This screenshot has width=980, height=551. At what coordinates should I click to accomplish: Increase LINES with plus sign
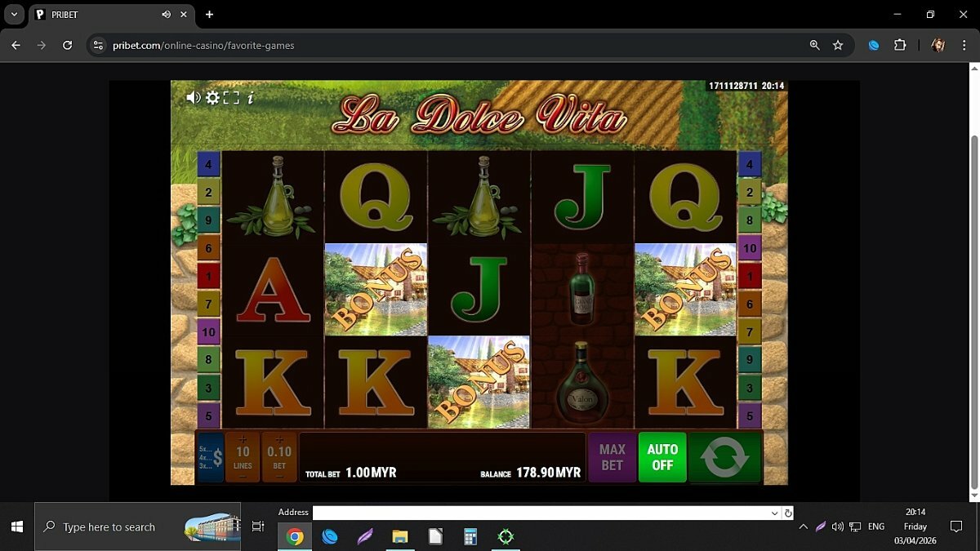[243, 440]
